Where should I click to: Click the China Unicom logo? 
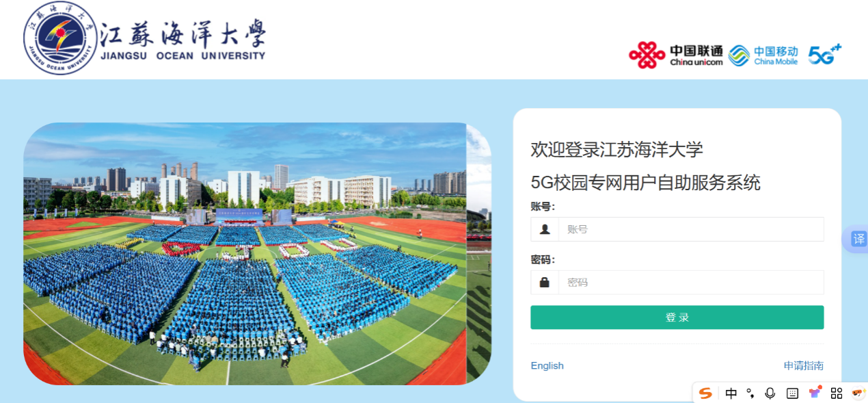(676, 55)
